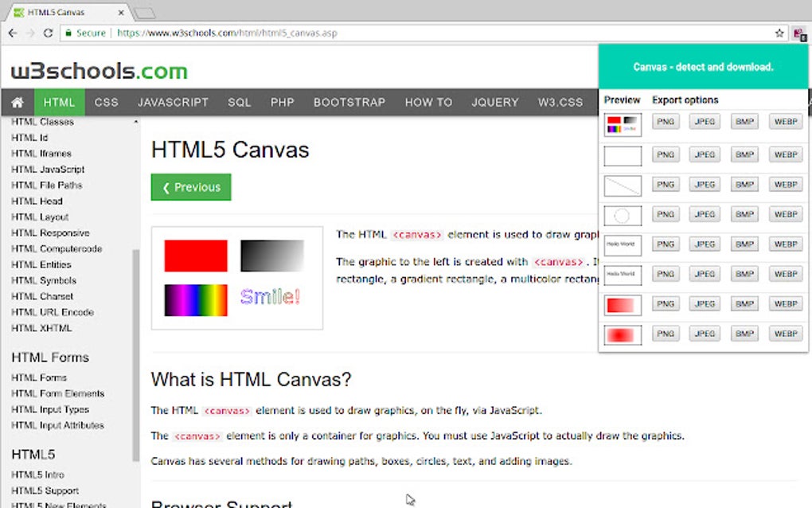
Task: Go to the w3schools home icon
Action: pyautogui.click(x=18, y=102)
